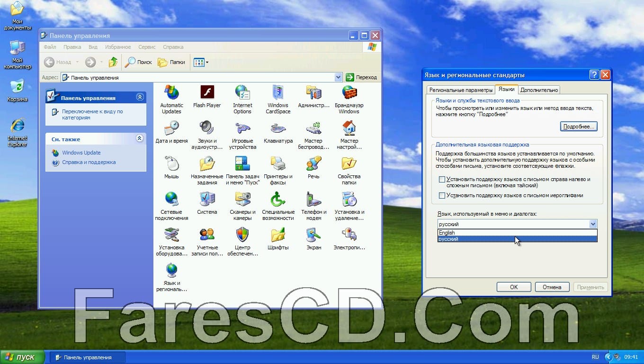Open Брандмауэр Windows icon
The width and height of the screenshot is (644, 364).
(x=349, y=99)
